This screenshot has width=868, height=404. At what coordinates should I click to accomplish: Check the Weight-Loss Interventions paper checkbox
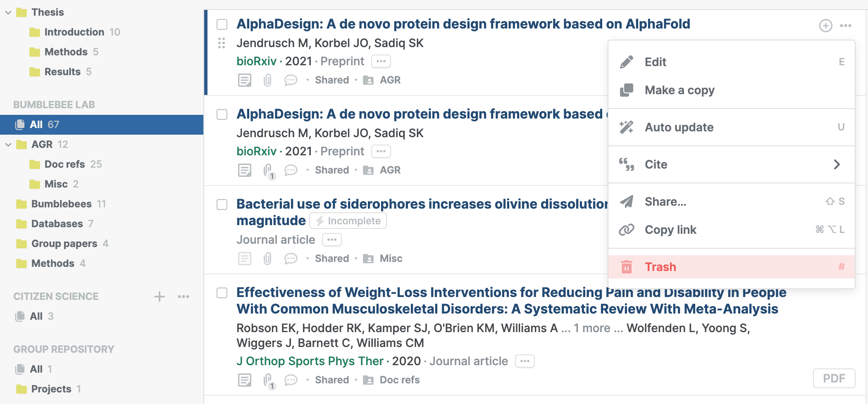pos(222,293)
